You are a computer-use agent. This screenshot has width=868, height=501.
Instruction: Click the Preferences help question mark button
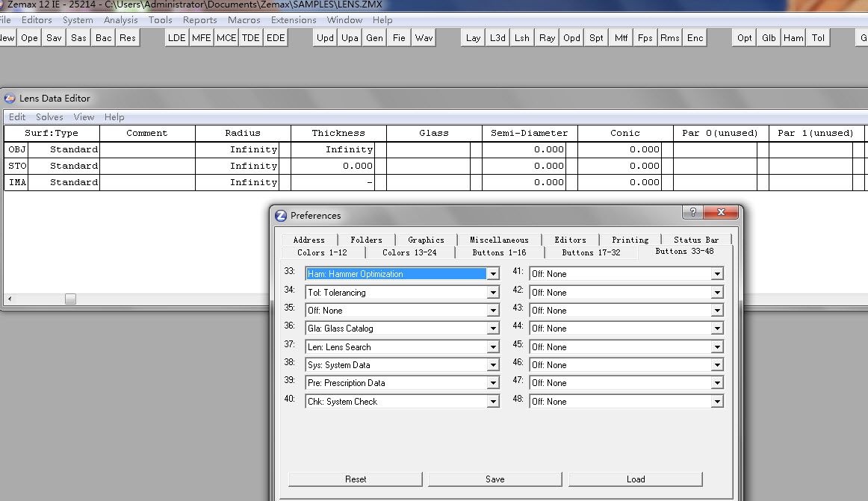(693, 212)
